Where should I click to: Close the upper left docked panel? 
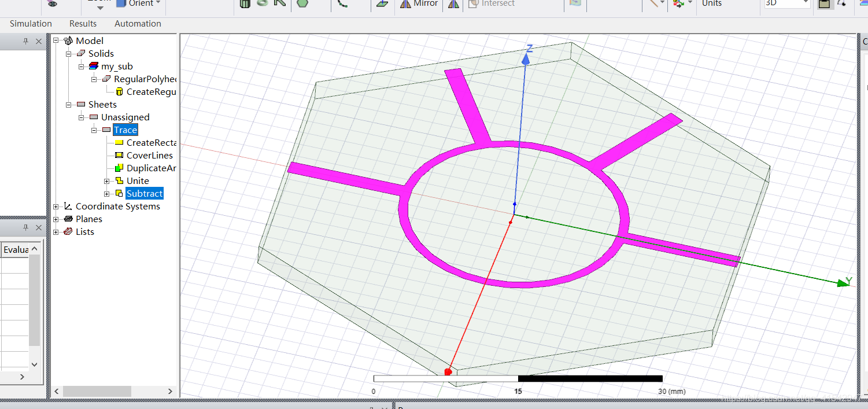tap(39, 41)
